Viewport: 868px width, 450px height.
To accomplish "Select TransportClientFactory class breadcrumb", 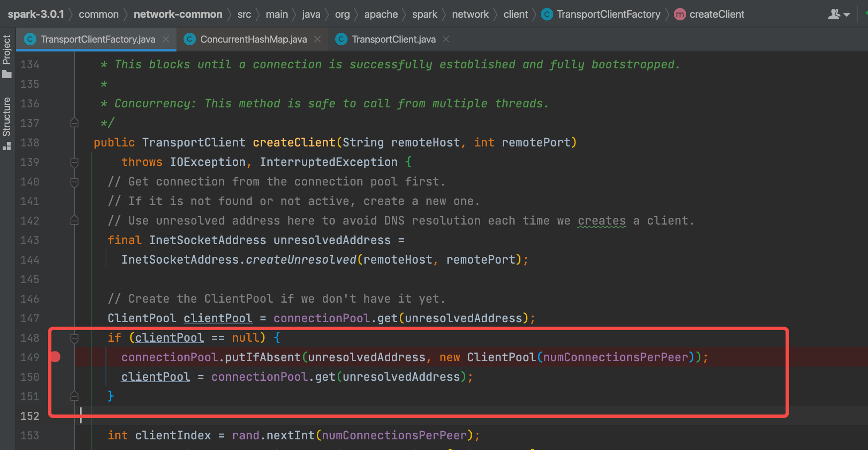I will [609, 14].
